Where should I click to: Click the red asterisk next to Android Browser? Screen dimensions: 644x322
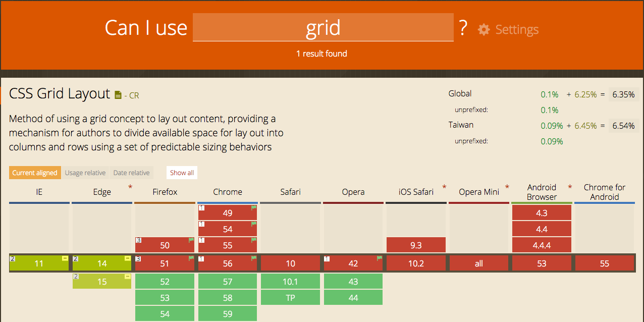[570, 188]
